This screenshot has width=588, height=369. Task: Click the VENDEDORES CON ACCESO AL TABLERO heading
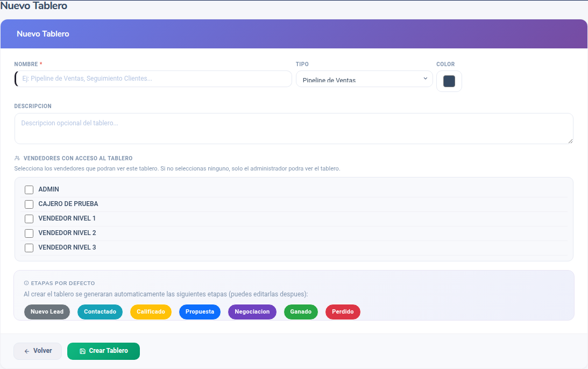(78, 158)
